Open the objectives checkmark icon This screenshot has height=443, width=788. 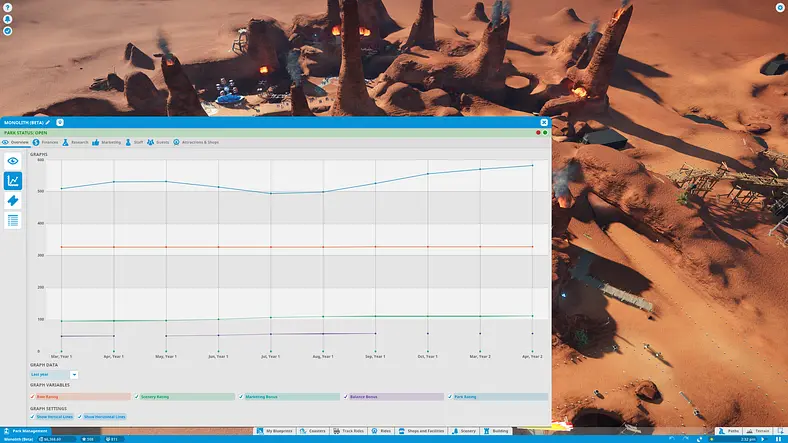point(8,31)
